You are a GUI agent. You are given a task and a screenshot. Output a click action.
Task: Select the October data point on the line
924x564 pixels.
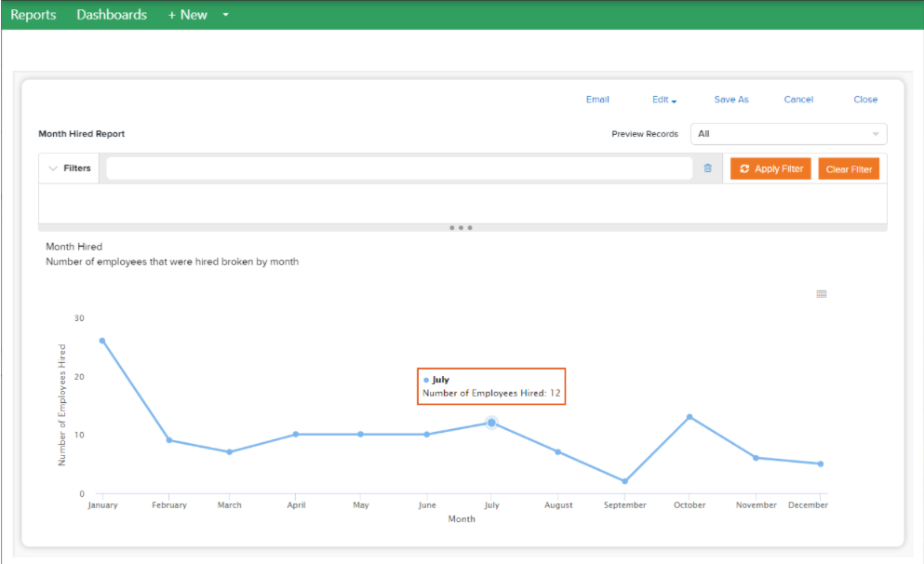690,417
